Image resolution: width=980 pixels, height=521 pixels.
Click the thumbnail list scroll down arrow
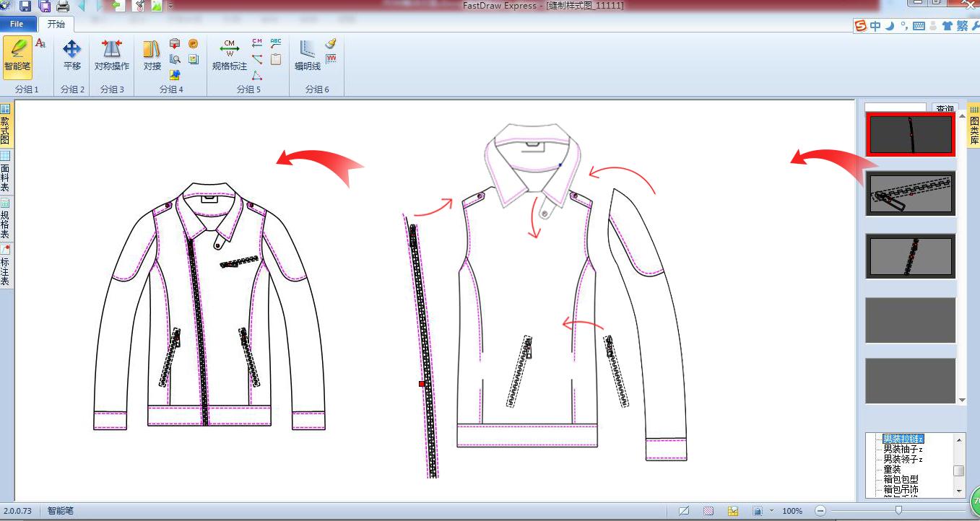962,400
